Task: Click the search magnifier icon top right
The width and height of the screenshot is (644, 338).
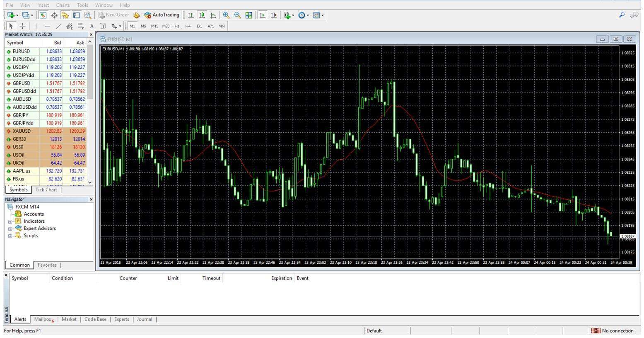Action: tap(622, 15)
